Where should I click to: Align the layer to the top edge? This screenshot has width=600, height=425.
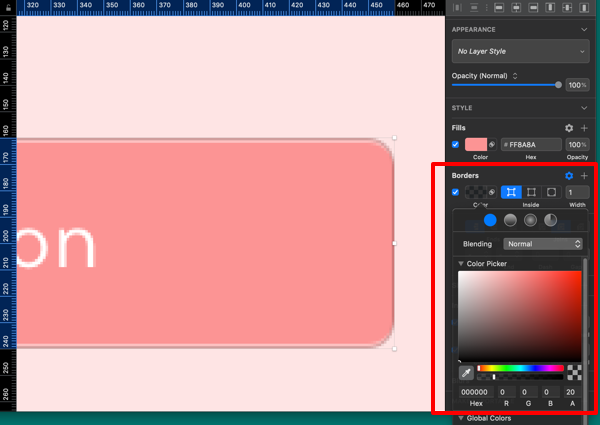click(x=550, y=8)
